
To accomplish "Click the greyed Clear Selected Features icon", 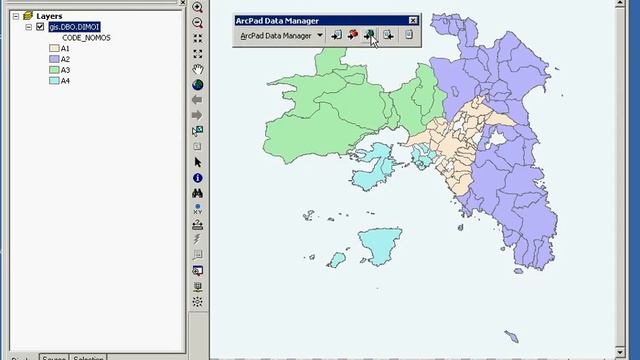I will tap(198, 147).
